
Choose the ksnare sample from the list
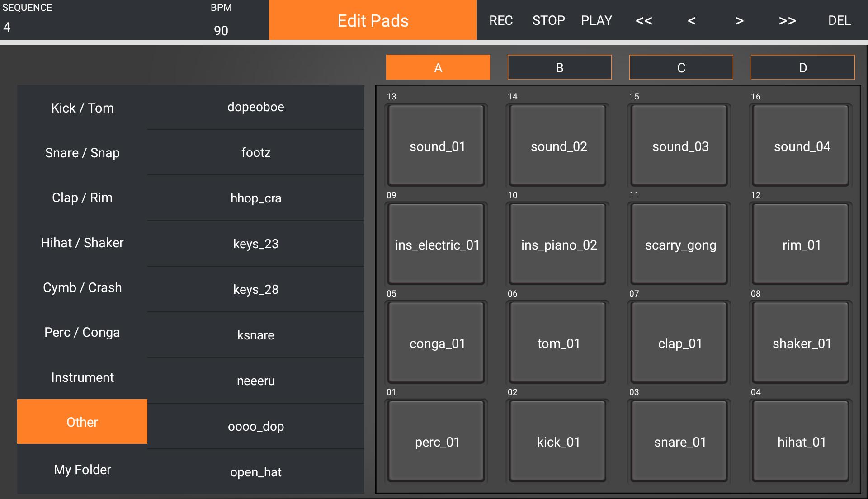[x=255, y=335]
